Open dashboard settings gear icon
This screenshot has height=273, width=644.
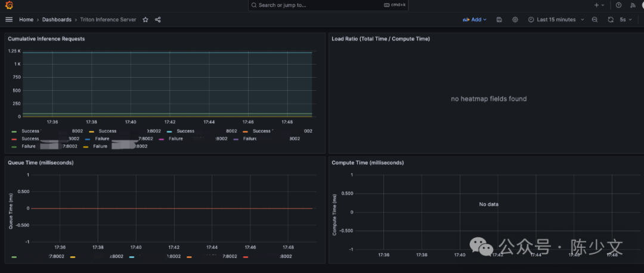515,19
